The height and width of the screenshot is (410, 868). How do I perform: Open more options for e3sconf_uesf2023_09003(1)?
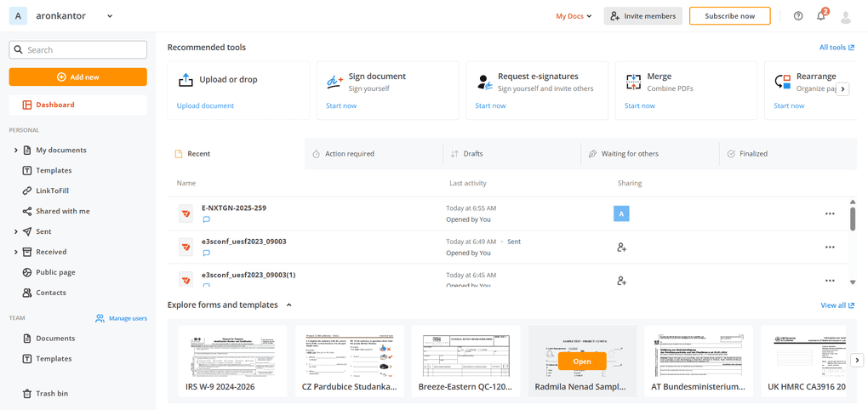[x=830, y=281]
